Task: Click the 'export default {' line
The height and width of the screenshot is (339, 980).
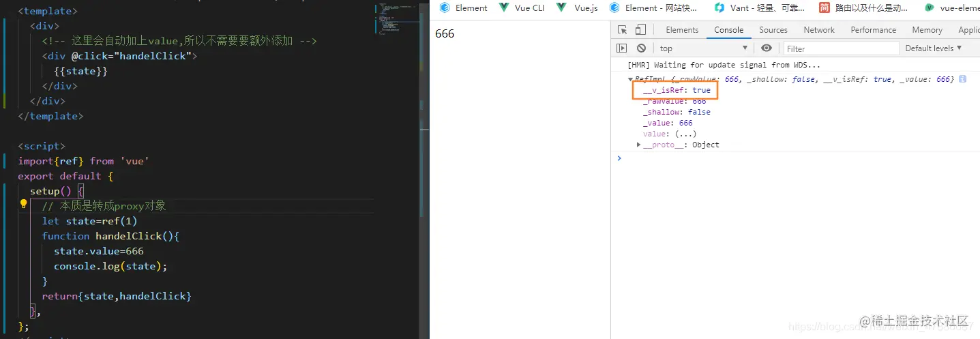Action: point(65,176)
